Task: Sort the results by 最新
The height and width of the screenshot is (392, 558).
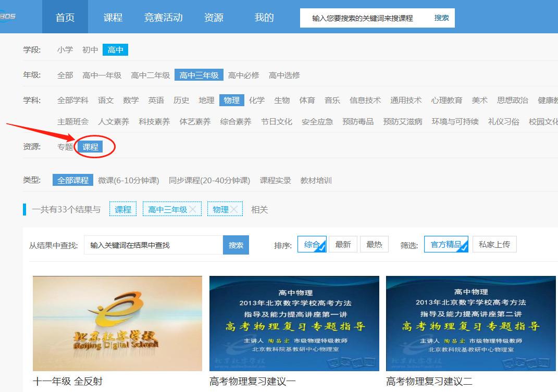Action: tap(343, 244)
